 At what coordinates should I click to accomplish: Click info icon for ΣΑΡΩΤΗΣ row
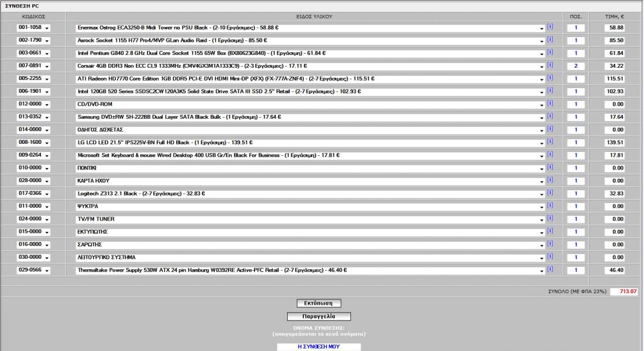[x=550, y=244]
